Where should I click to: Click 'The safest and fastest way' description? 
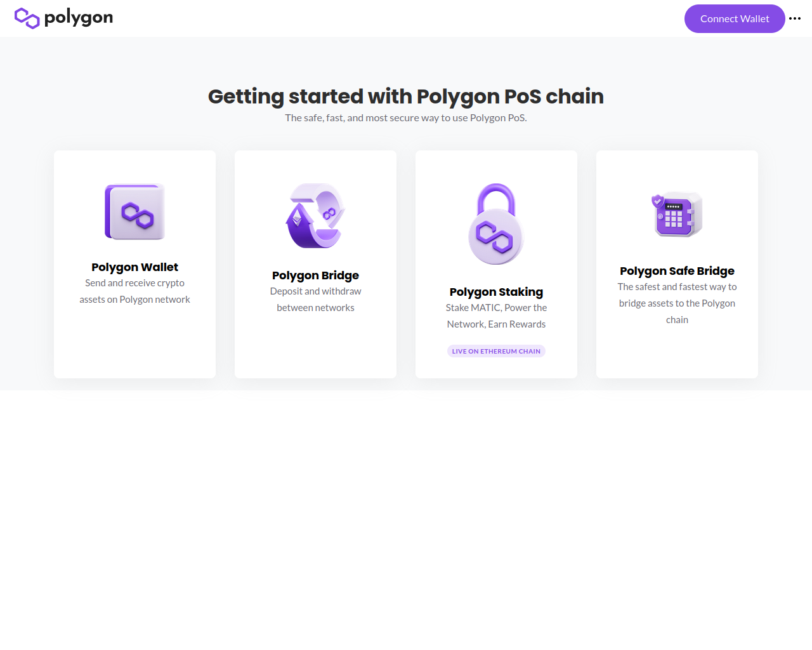click(x=677, y=303)
